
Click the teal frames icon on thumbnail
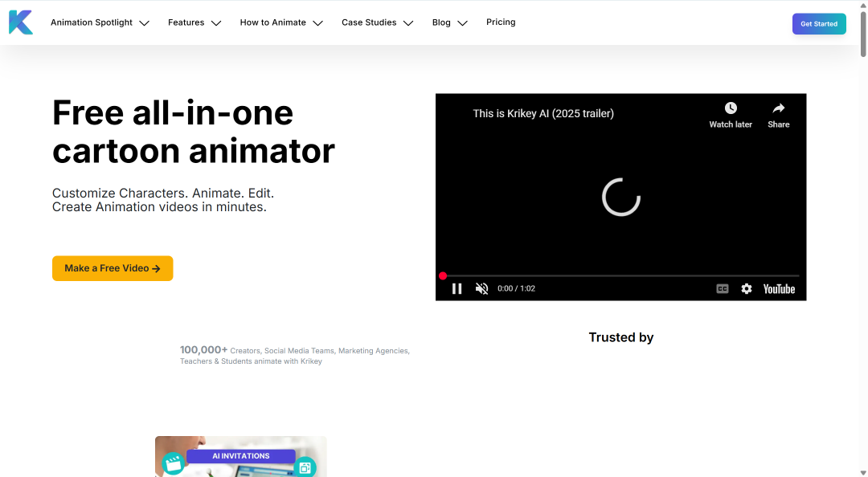click(x=305, y=467)
